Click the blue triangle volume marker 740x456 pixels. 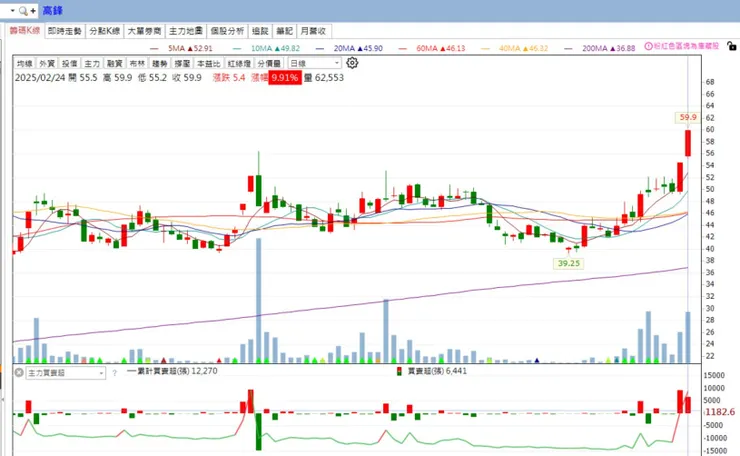[x=537, y=361]
